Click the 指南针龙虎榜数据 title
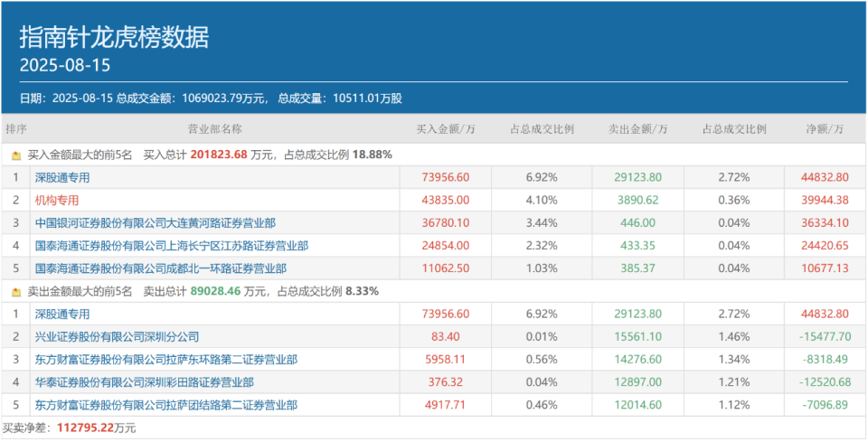Screen dimensions: 868x442 pos(114,37)
